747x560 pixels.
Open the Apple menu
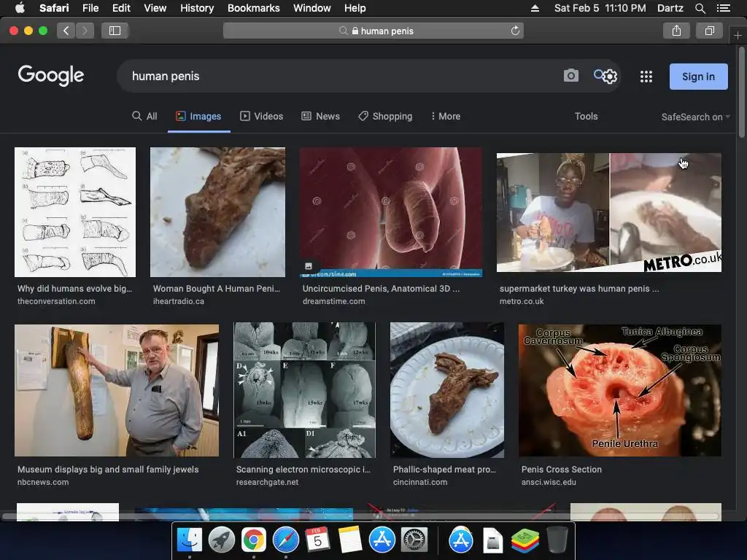20,7
